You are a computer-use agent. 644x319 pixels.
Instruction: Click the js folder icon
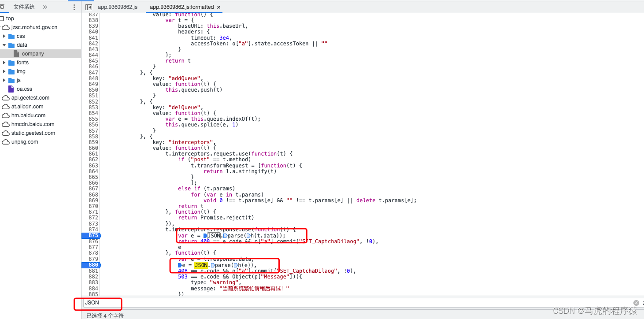click(x=11, y=80)
